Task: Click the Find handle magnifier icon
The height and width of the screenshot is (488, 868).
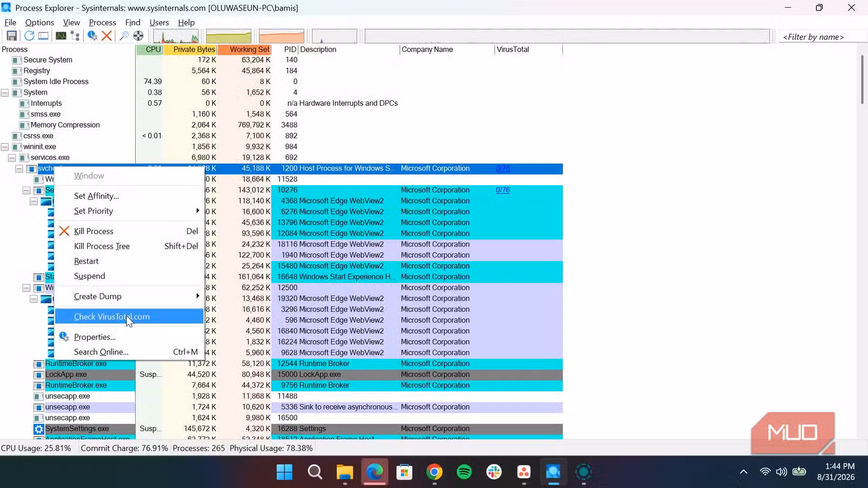Action: tap(124, 36)
